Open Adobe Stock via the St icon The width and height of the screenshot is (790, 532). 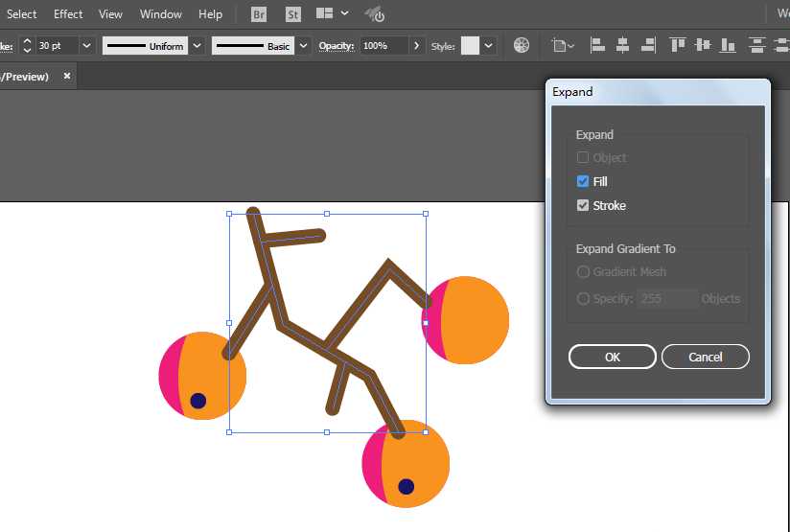291,14
